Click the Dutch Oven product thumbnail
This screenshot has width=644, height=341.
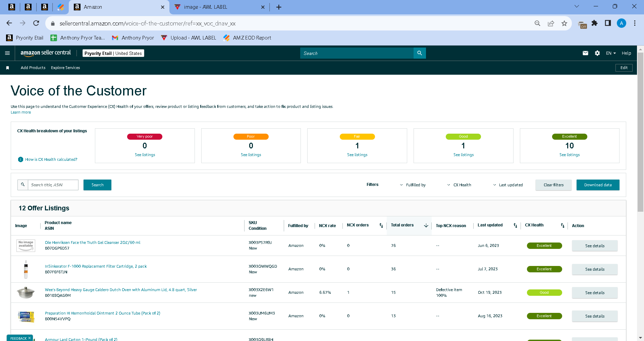[x=26, y=292]
